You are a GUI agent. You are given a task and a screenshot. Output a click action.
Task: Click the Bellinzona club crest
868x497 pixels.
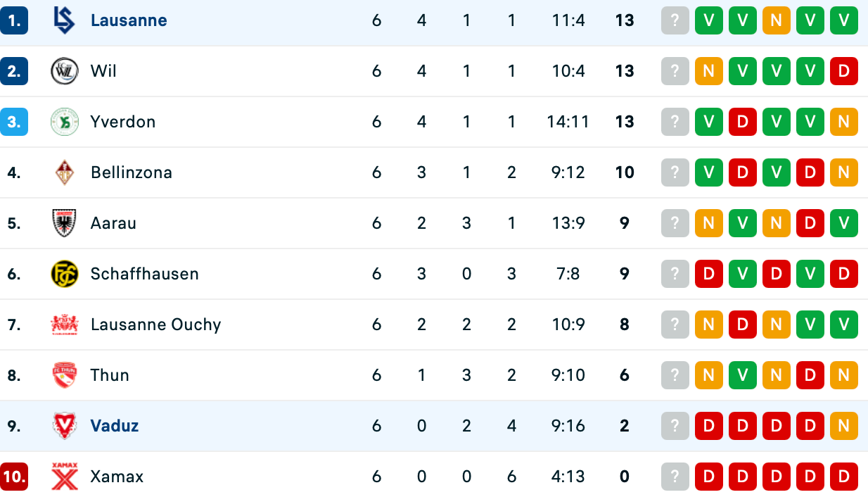pos(64,172)
